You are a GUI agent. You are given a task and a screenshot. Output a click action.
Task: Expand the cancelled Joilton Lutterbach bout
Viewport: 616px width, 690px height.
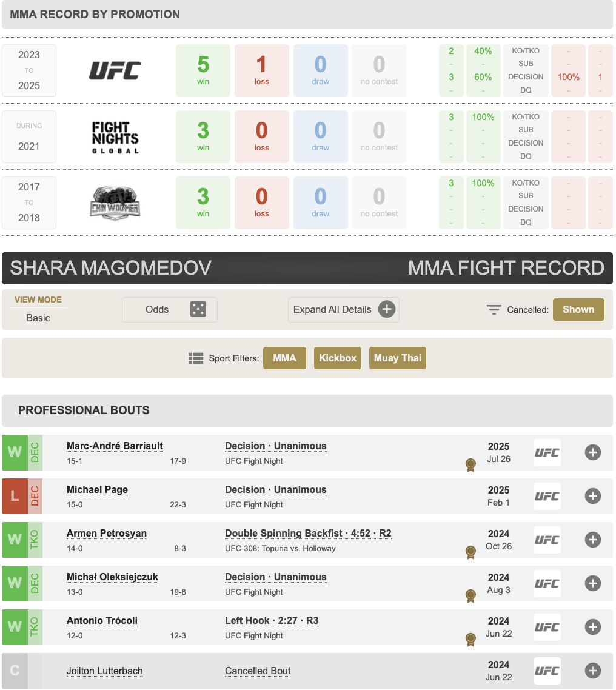pyautogui.click(x=593, y=671)
